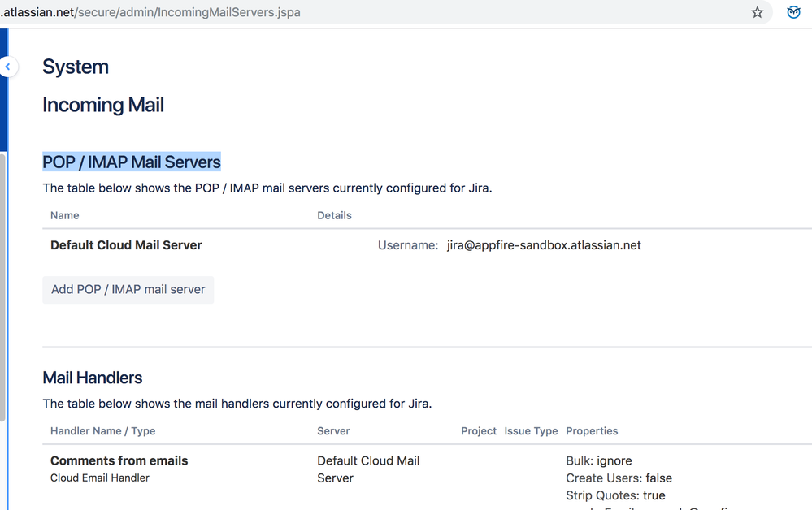Click the Details column header

click(335, 215)
